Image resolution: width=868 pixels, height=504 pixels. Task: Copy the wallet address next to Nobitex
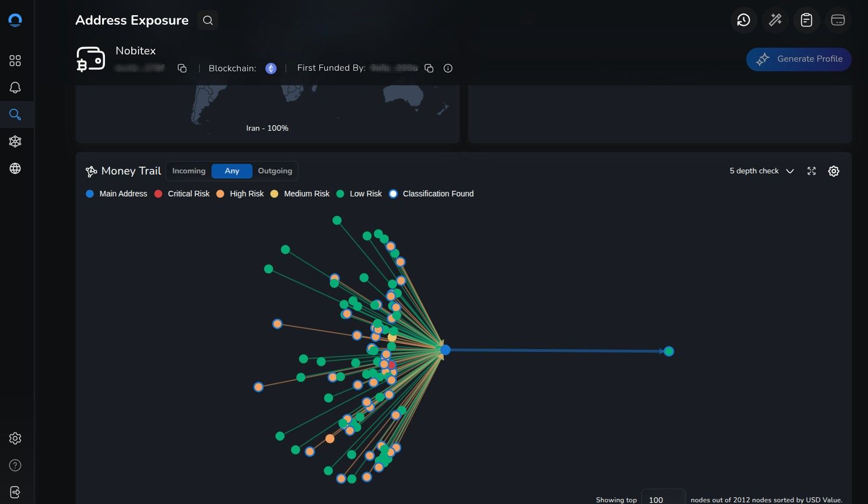pyautogui.click(x=182, y=67)
